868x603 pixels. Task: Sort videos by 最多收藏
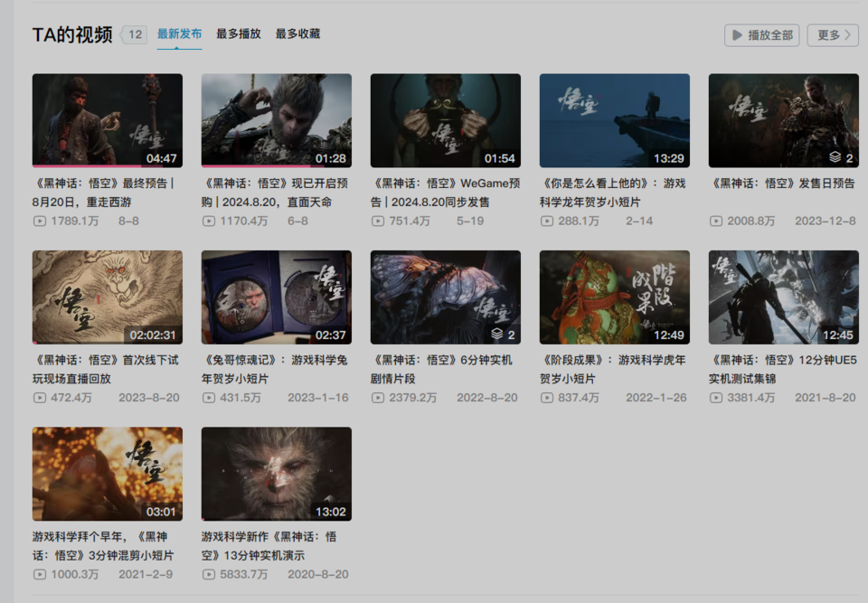(x=297, y=33)
